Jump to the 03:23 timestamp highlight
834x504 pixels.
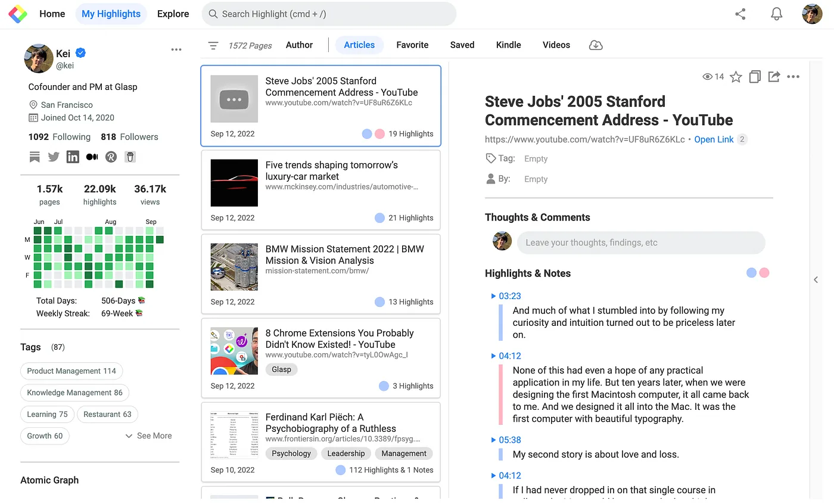coord(506,296)
